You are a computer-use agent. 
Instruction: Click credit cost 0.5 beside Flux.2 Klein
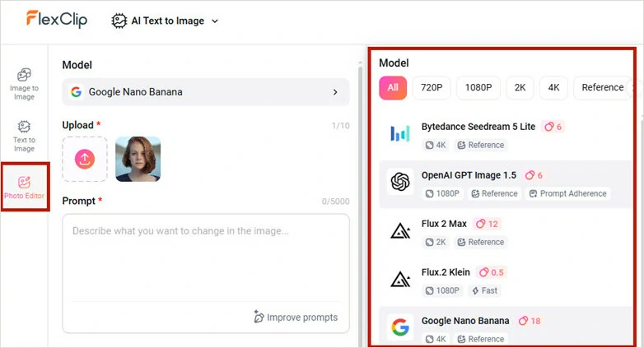point(491,272)
